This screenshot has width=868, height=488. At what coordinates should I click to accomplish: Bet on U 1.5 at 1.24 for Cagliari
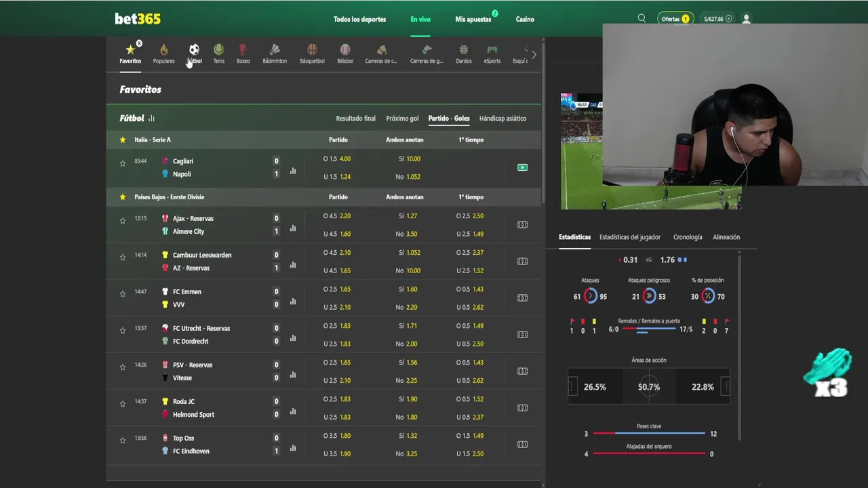tap(337, 177)
